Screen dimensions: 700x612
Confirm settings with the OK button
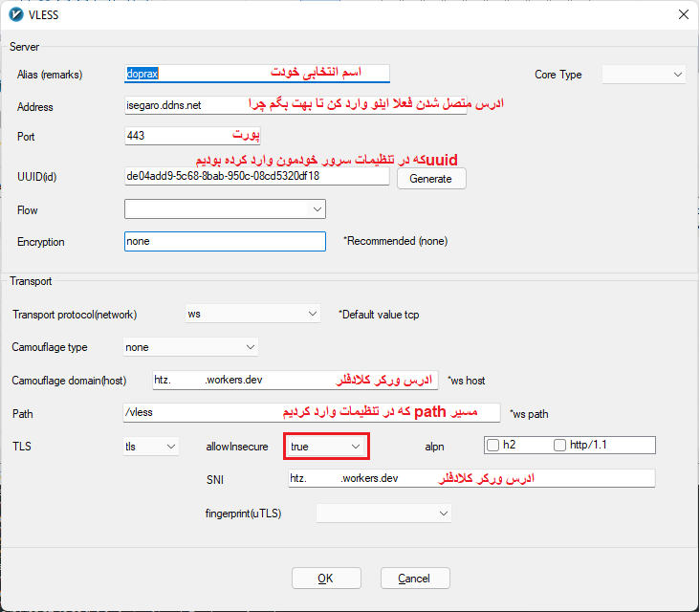coord(326,579)
